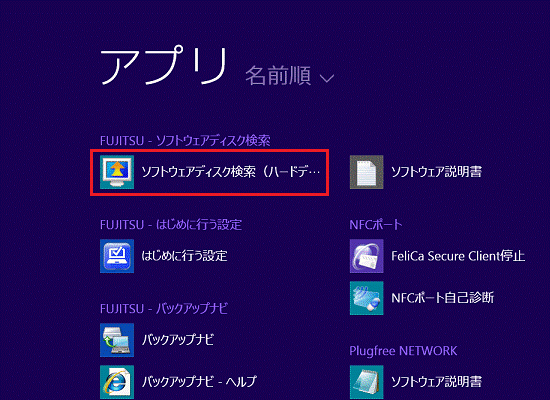This screenshot has height=400, width=550.
Task: Click the chevron beside 名前順
Action: 327,78
